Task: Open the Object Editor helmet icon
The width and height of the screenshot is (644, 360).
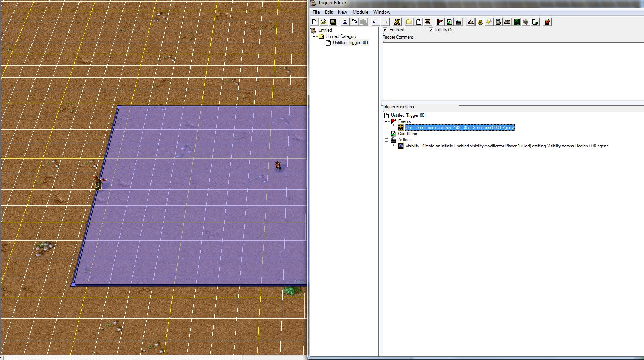Action: (x=498, y=22)
